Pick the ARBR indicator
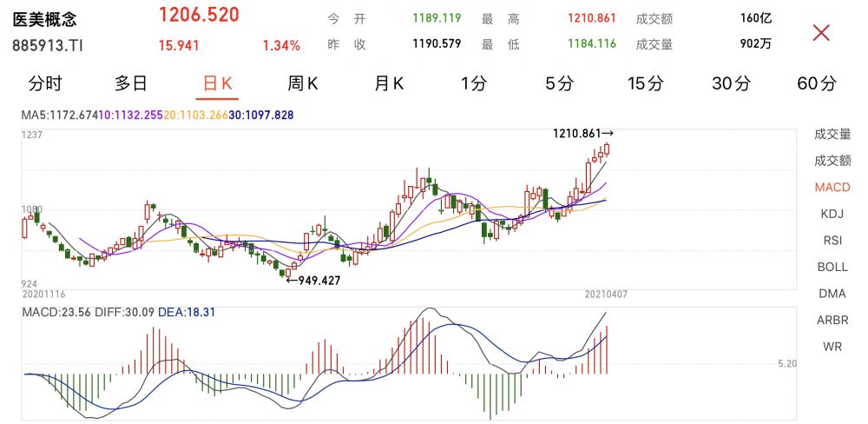The width and height of the screenshot is (868, 424). point(832,320)
